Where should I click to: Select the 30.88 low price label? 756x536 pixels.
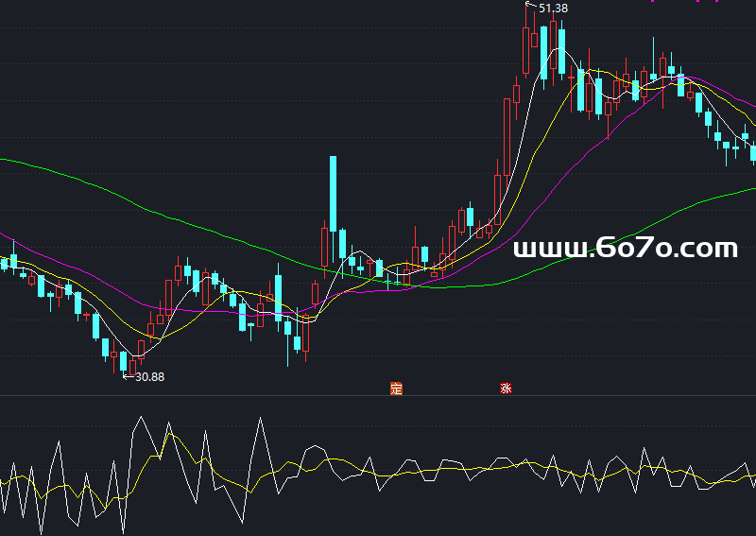pyautogui.click(x=149, y=377)
